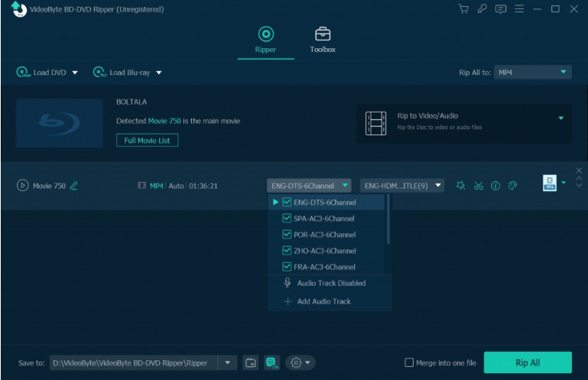
Task: Move Movie 750 down in list
Action: 579,185
